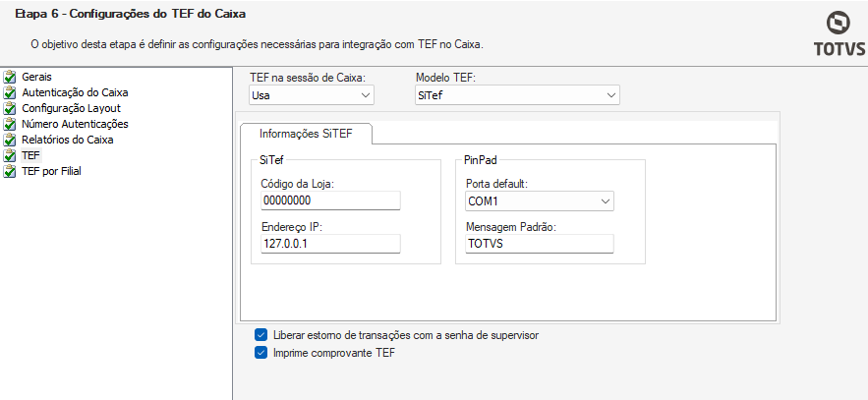Open the Porta default COM1 dropdown

(540, 201)
